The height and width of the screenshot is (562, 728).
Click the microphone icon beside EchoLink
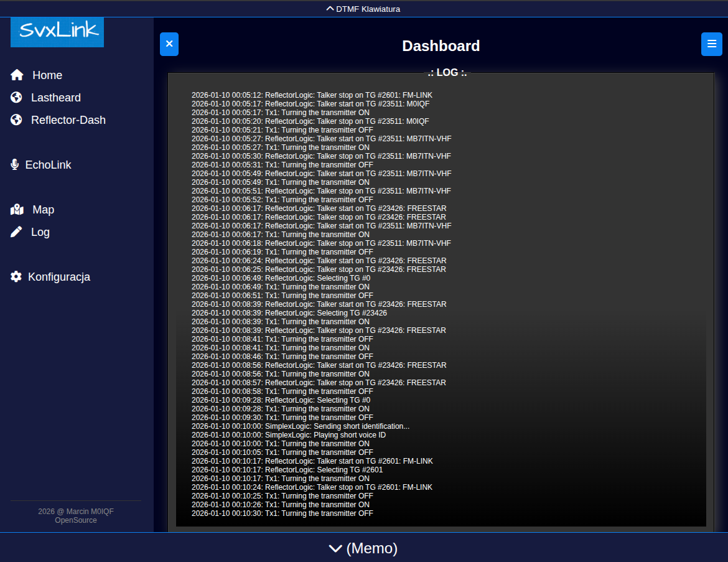coord(15,165)
